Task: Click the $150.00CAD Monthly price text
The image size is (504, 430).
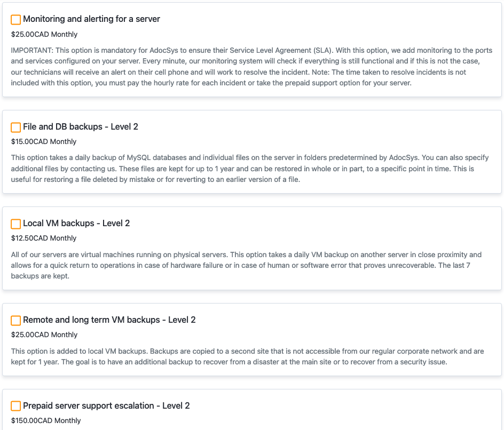Action: point(46,421)
